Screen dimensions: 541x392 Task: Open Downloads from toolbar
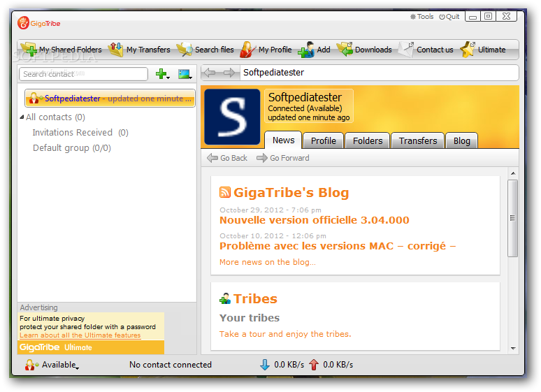364,50
